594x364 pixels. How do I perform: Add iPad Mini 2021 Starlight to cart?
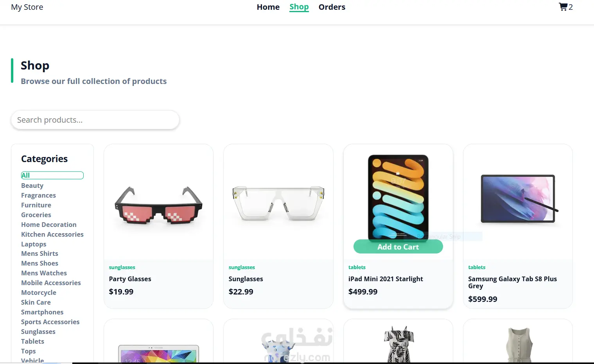398,247
